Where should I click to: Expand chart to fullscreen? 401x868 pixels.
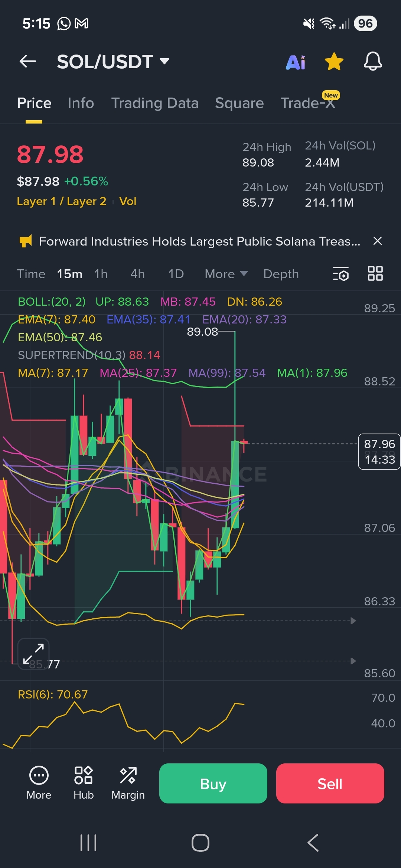click(33, 654)
